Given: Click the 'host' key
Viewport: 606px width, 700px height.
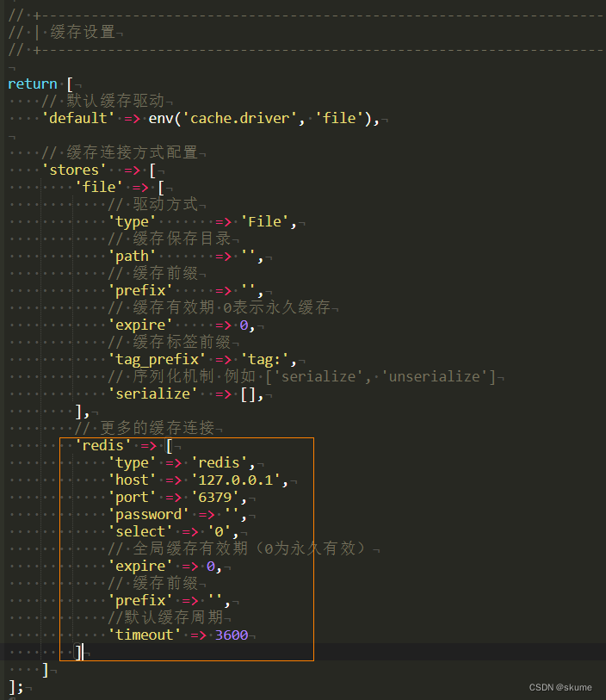Looking at the screenshot, I should (132, 480).
